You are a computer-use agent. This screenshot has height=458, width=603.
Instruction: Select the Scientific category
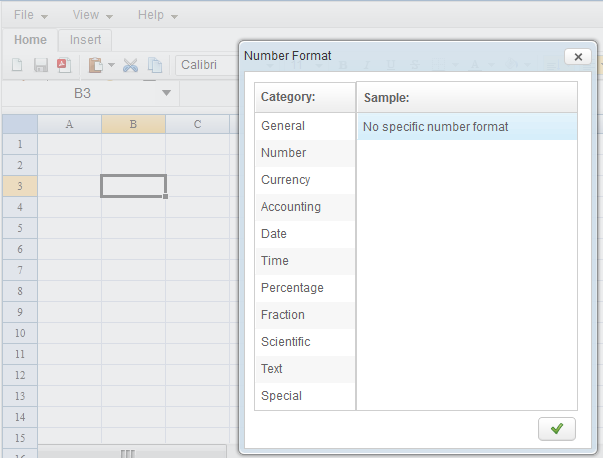pyautogui.click(x=305, y=342)
